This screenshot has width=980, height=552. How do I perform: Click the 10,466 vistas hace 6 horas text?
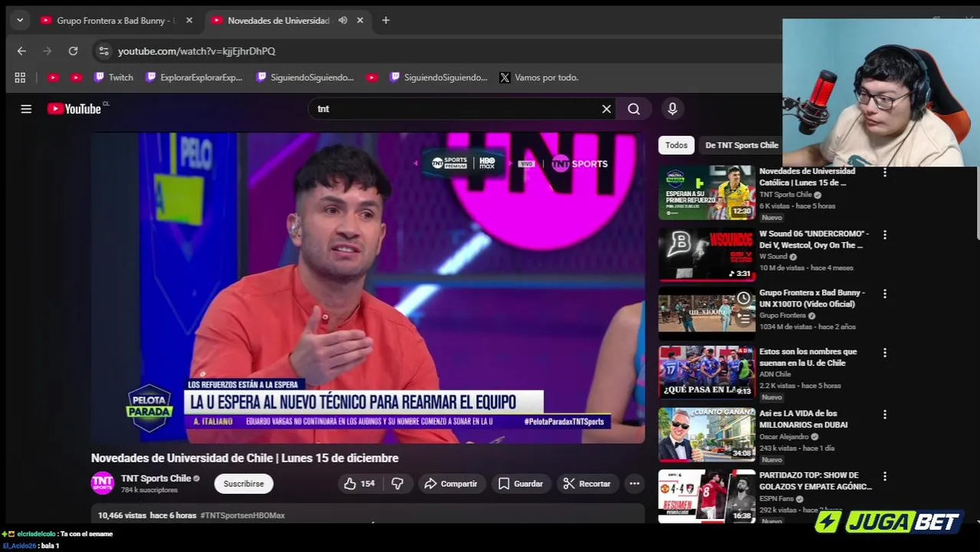coord(147,515)
